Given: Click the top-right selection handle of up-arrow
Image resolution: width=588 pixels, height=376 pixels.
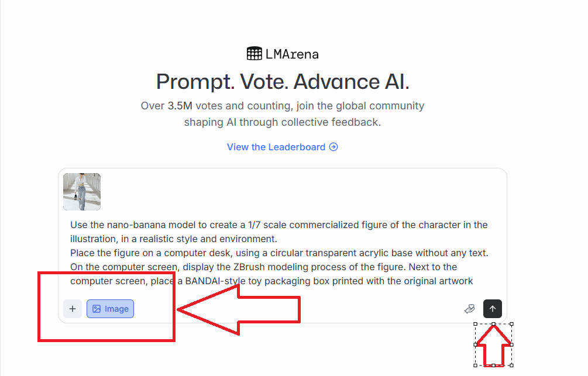Looking at the screenshot, I should pos(512,324).
